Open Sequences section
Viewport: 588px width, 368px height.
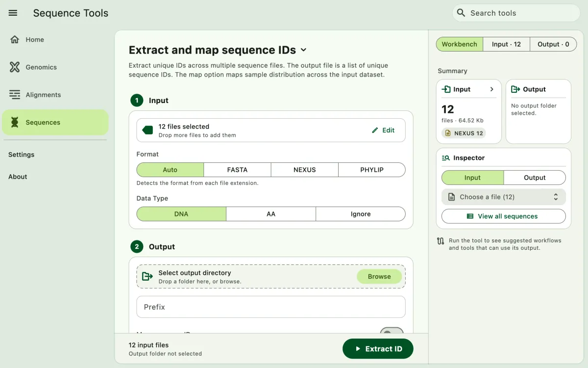[x=55, y=122]
